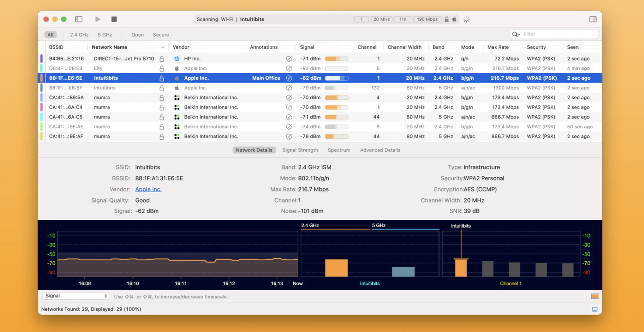Sort by Max Rate column header

point(498,47)
